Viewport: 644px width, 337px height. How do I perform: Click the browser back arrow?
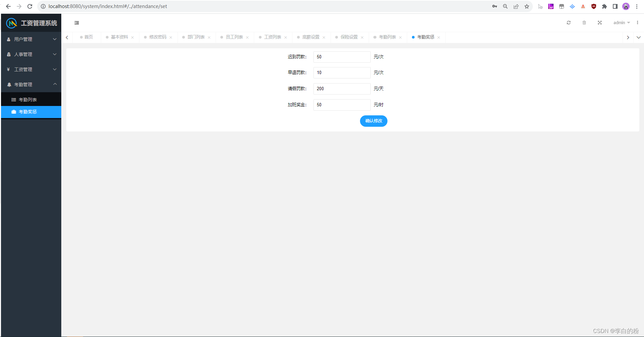8,6
